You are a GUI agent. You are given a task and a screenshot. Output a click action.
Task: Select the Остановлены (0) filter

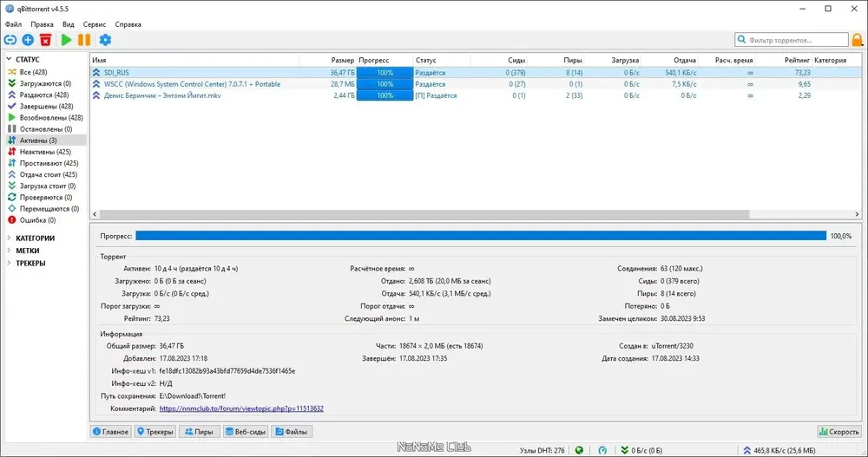(x=46, y=129)
